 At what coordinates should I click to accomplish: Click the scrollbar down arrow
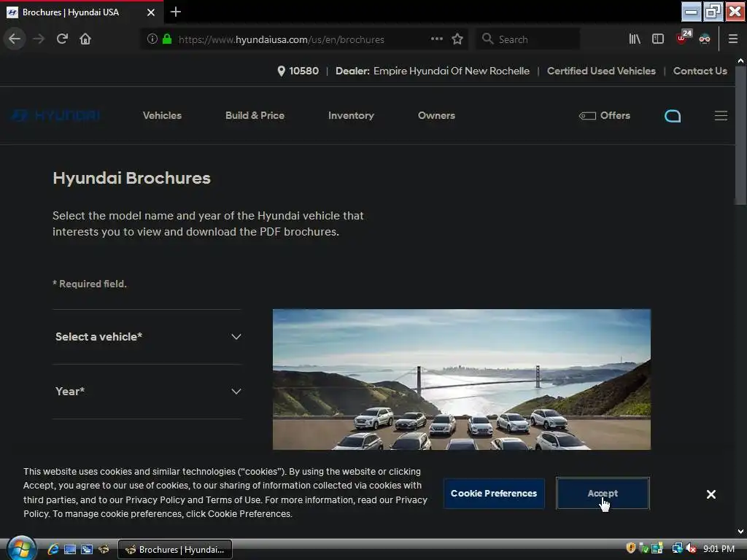tap(740, 532)
